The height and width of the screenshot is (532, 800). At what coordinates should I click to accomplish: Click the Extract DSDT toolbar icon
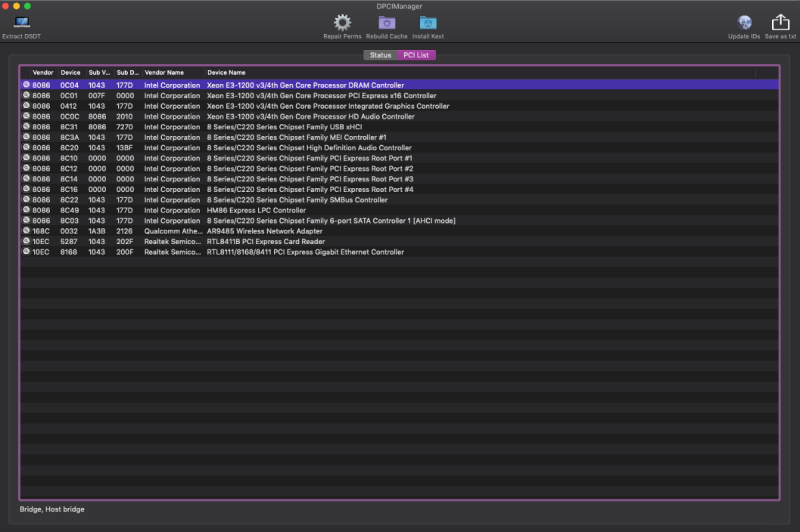21,23
